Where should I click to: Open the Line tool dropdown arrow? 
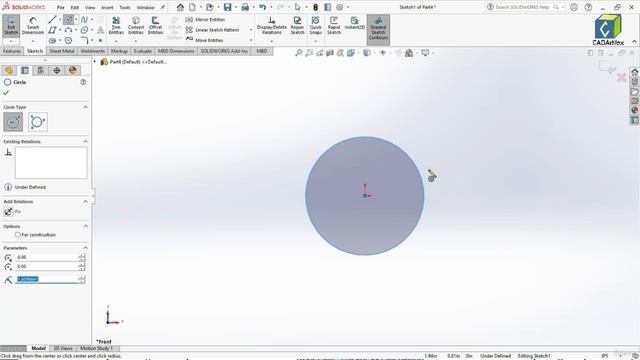(60, 20)
